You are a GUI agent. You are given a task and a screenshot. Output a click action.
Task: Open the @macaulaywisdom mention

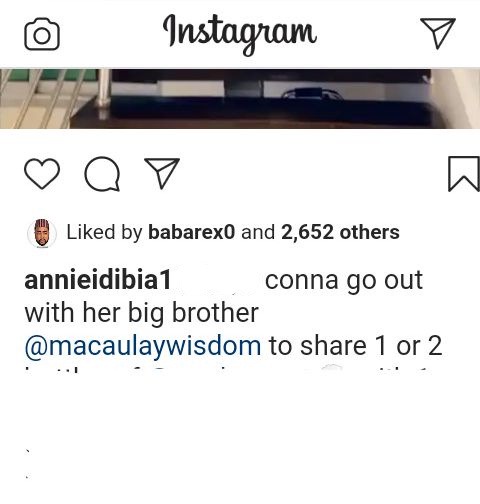pyautogui.click(x=143, y=346)
